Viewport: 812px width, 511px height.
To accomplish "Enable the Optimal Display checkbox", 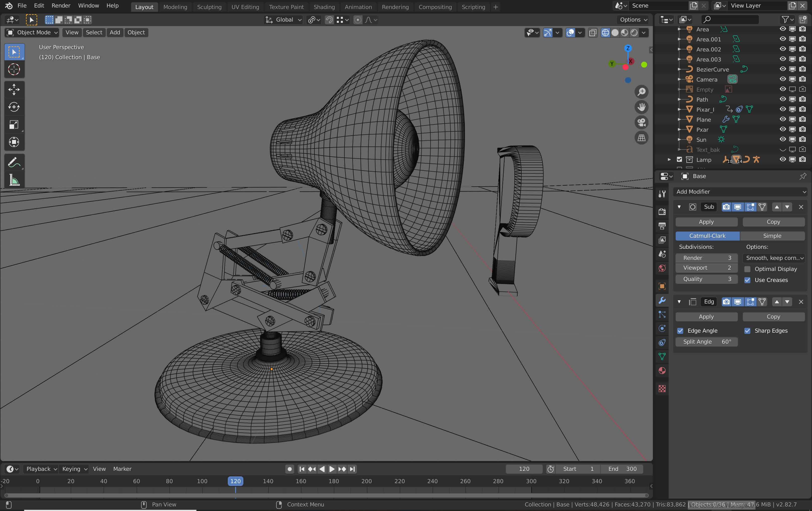I will pyautogui.click(x=747, y=269).
